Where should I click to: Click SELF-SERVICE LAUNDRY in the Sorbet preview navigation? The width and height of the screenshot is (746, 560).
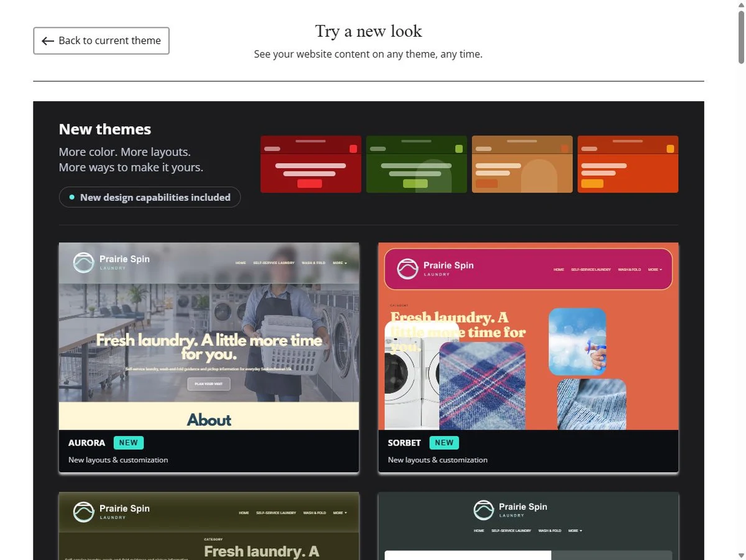coord(591,270)
